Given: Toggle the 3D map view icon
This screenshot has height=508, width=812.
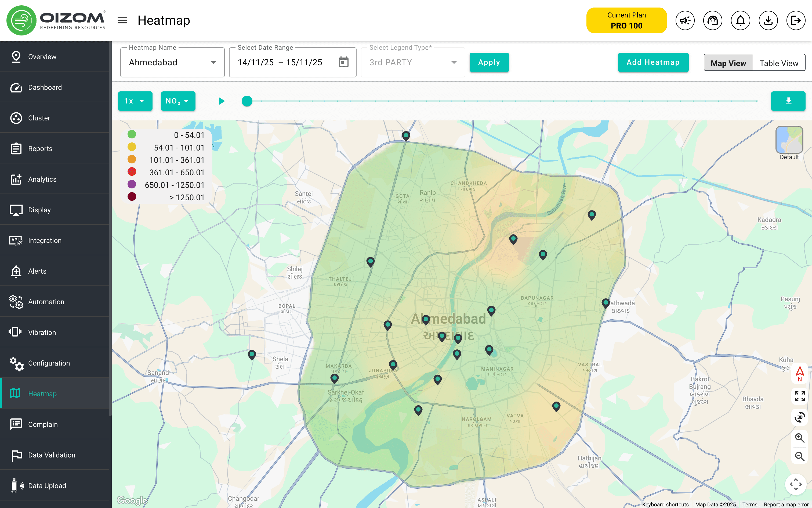Looking at the screenshot, I should [x=800, y=417].
